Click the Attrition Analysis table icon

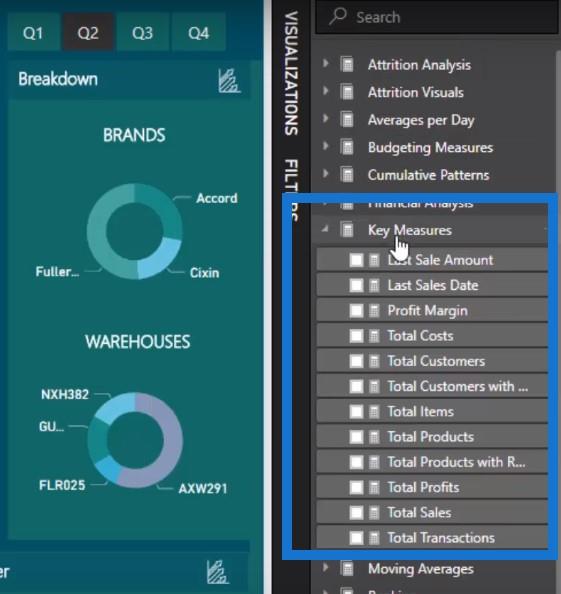point(347,64)
